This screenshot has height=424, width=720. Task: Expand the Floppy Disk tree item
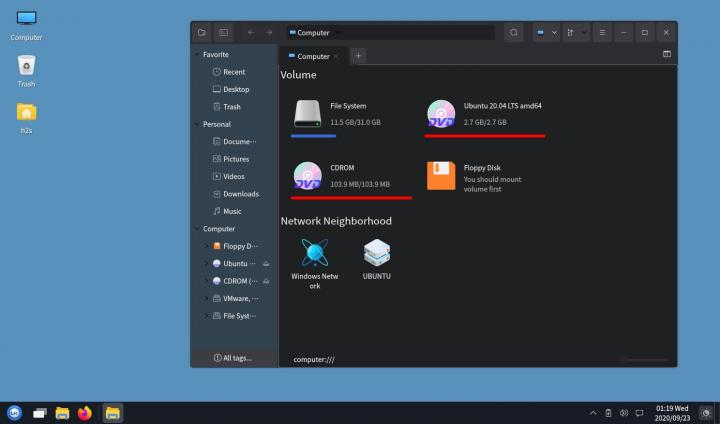[x=206, y=246]
